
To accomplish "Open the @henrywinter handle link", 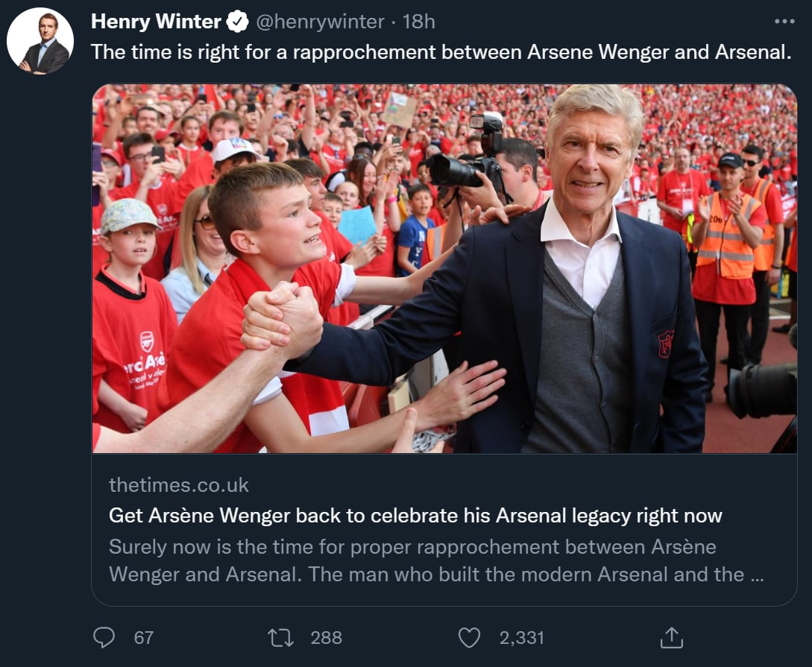I will tap(321, 22).
